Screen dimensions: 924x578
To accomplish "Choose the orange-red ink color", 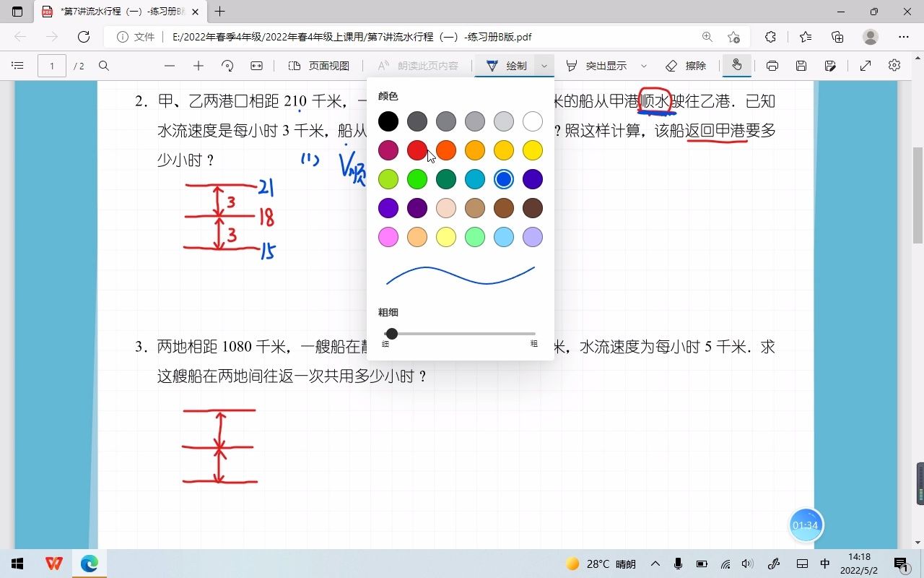I will click(x=446, y=150).
